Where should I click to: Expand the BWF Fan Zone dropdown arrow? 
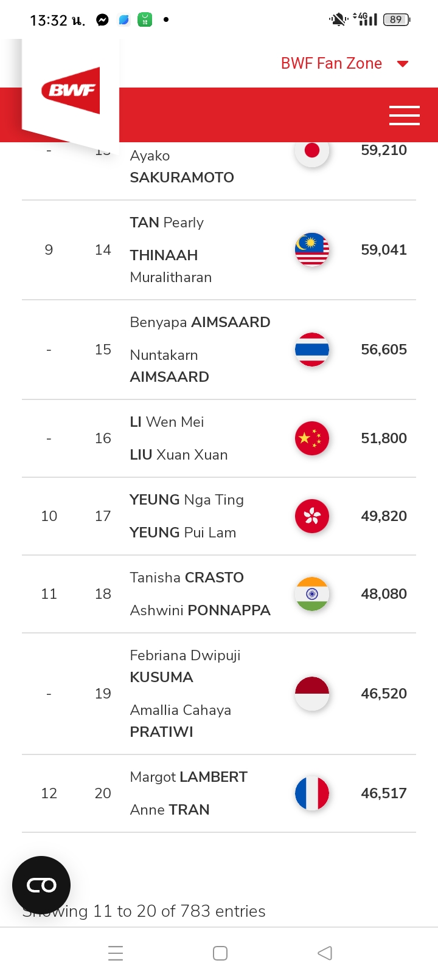tap(402, 64)
